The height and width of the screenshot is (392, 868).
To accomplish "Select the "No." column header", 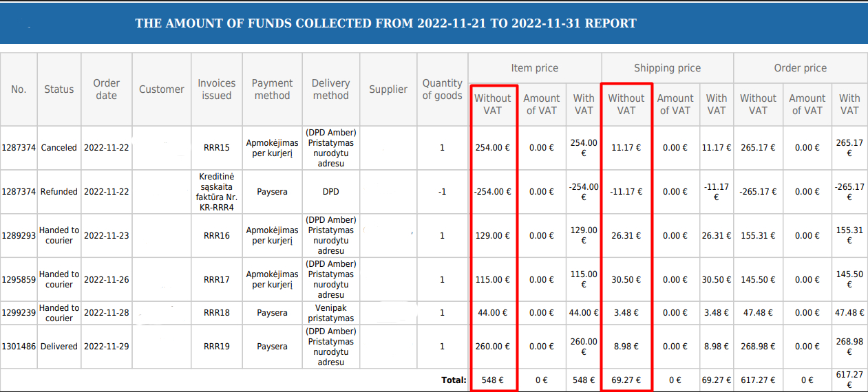I will click(x=19, y=89).
